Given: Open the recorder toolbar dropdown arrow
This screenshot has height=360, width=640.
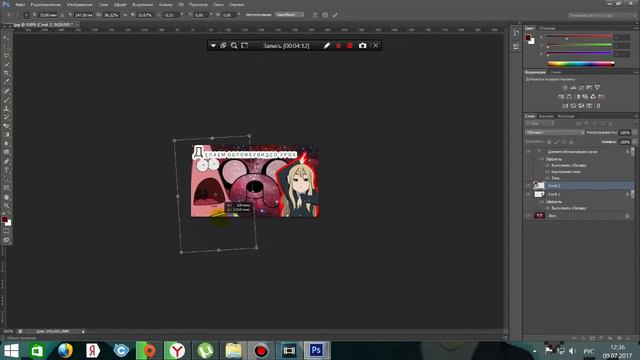Looking at the screenshot, I should (213, 46).
